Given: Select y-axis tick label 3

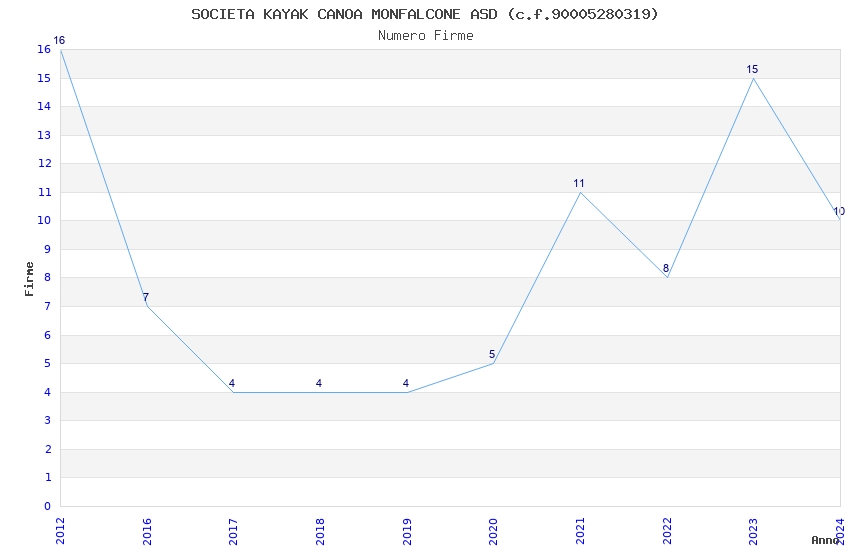Looking at the screenshot, I should click(x=48, y=420).
